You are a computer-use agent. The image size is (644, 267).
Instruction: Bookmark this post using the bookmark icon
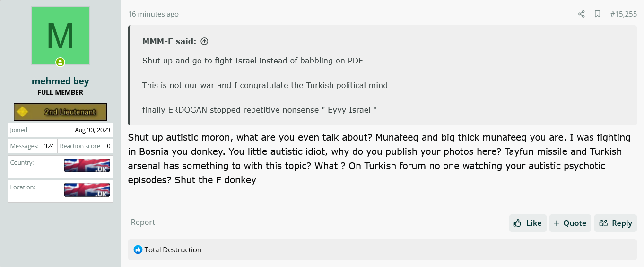[598, 14]
